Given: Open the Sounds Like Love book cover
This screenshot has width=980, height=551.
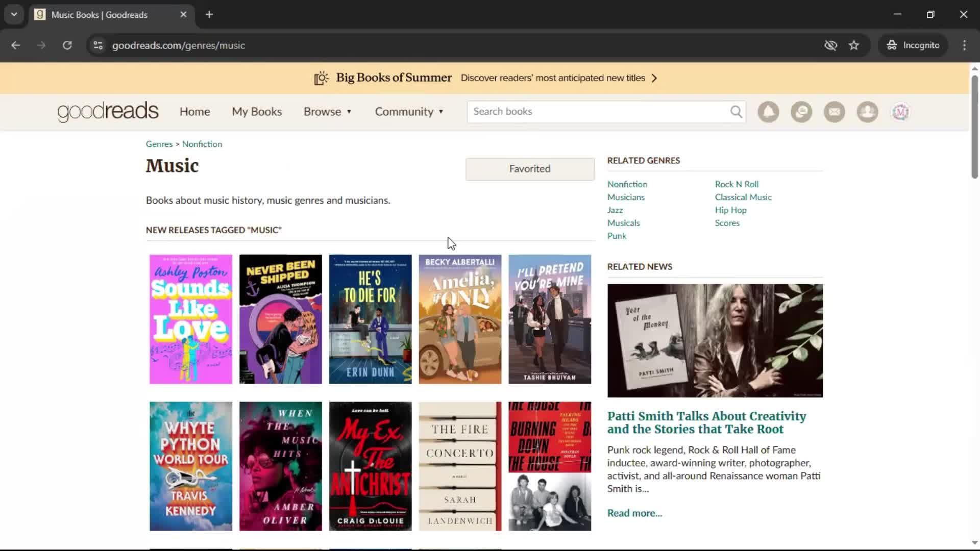Looking at the screenshot, I should coord(191,319).
